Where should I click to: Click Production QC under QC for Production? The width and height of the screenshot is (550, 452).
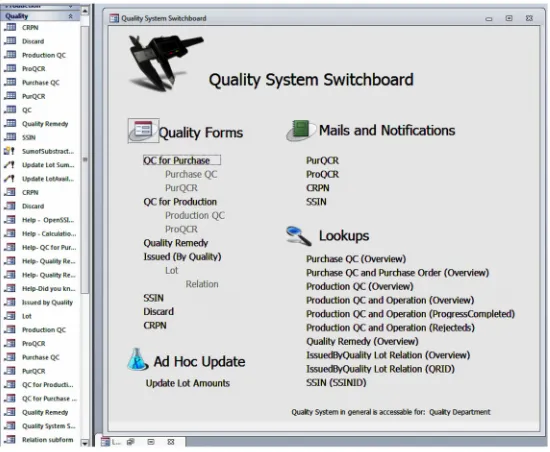point(195,215)
